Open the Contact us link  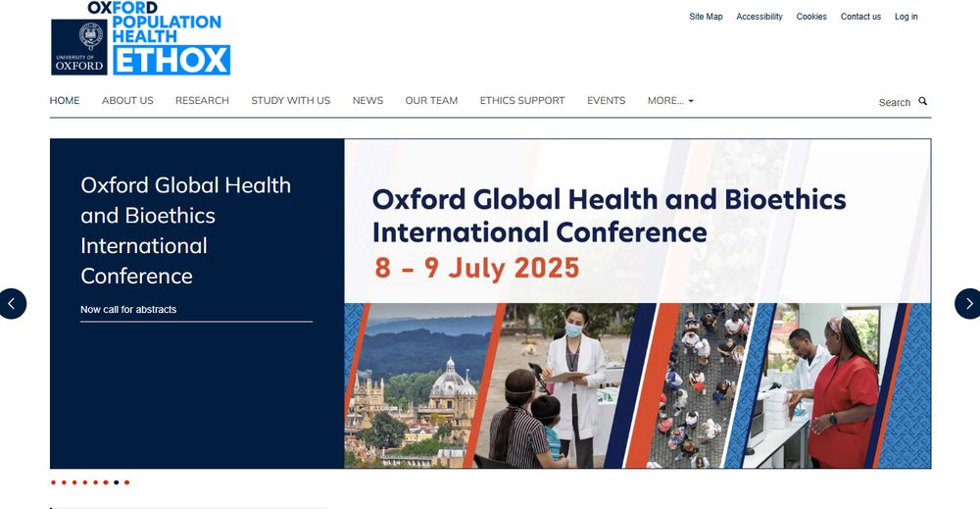pyautogui.click(x=860, y=17)
